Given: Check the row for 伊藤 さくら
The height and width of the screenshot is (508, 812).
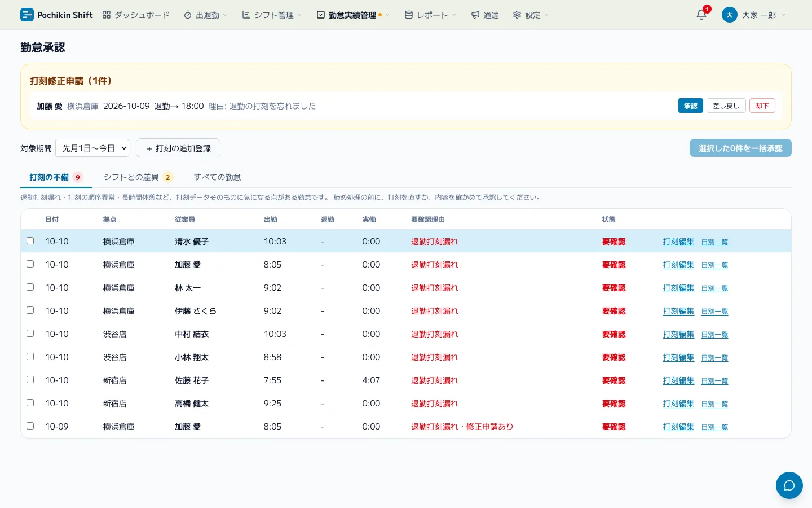Looking at the screenshot, I should click(x=30, y=310).
